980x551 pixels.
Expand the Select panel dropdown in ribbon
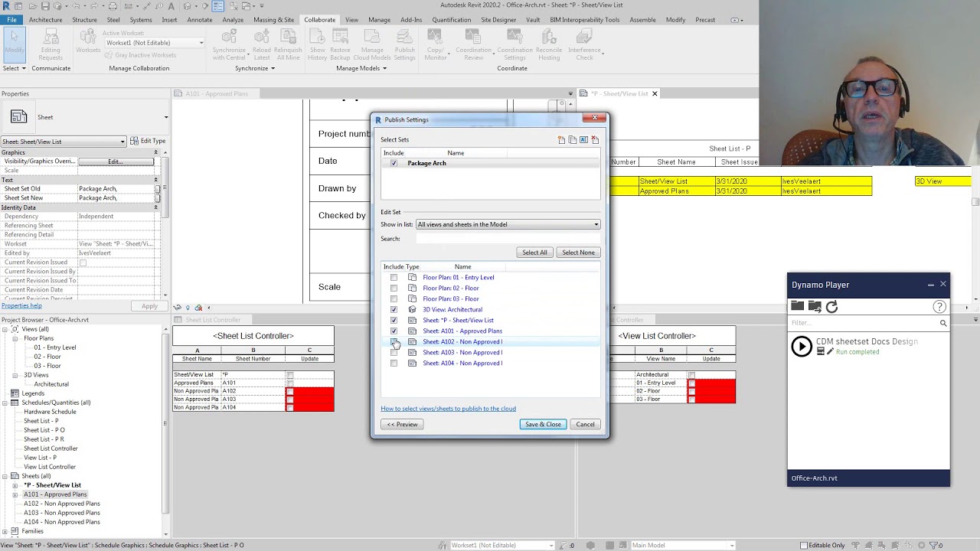[14, 68]
